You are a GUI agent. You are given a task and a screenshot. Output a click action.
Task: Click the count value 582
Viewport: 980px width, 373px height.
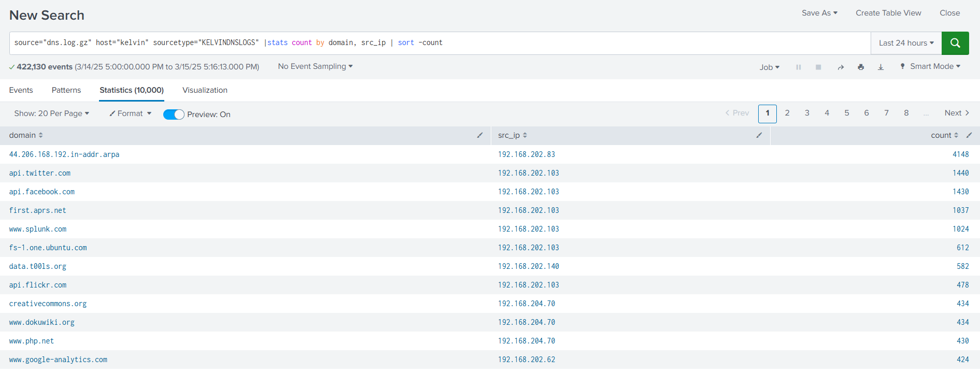click(963, 266)
